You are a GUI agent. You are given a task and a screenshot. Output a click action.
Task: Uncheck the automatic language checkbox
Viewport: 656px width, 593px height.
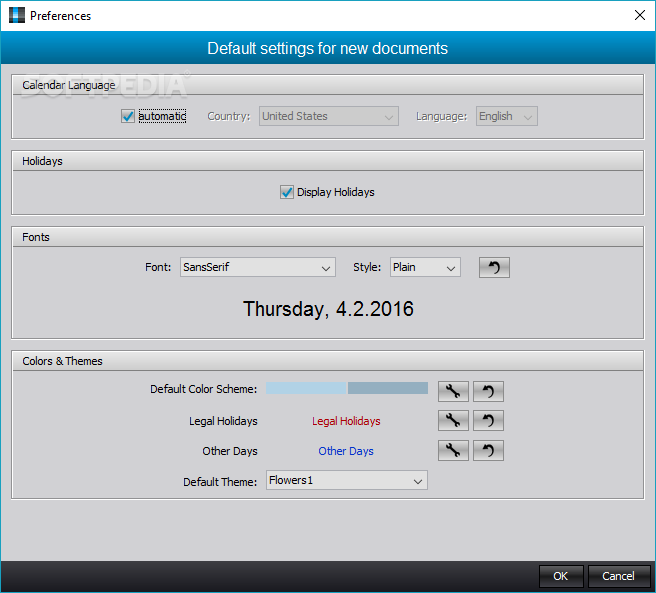[128, 116]
